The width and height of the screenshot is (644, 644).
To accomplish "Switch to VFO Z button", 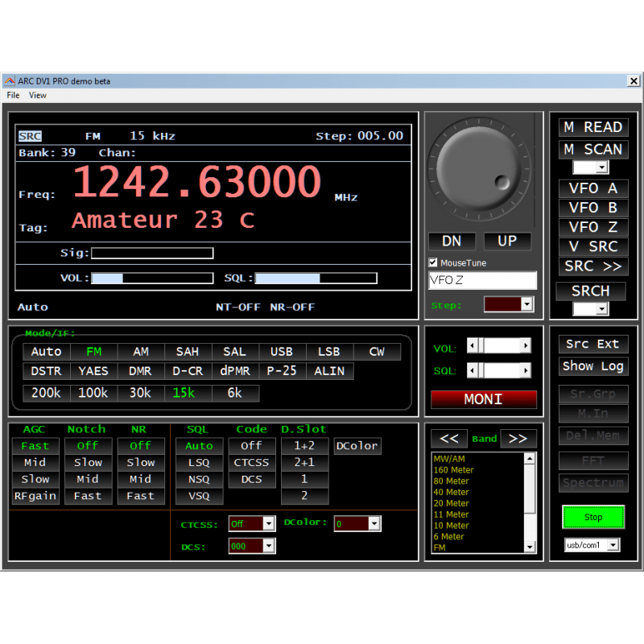I will 593,227.
